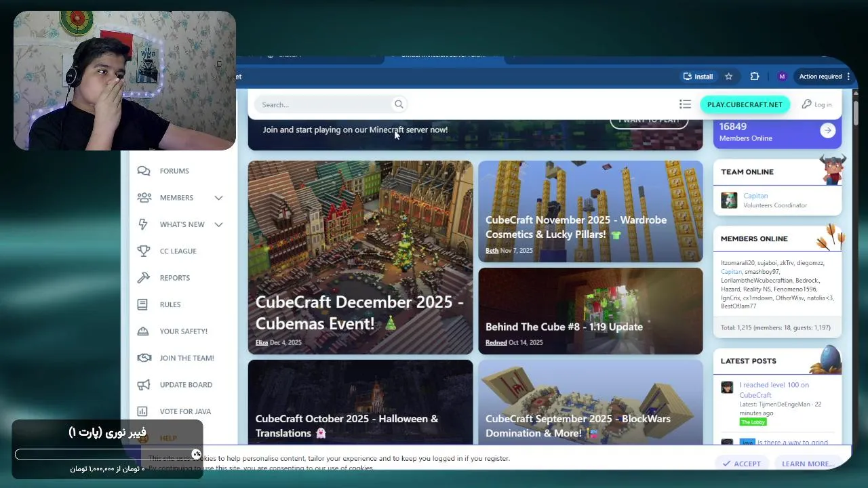Click the Members people icon
The width and height of the screenshot is (868, 488).
(x=144, y=197)
